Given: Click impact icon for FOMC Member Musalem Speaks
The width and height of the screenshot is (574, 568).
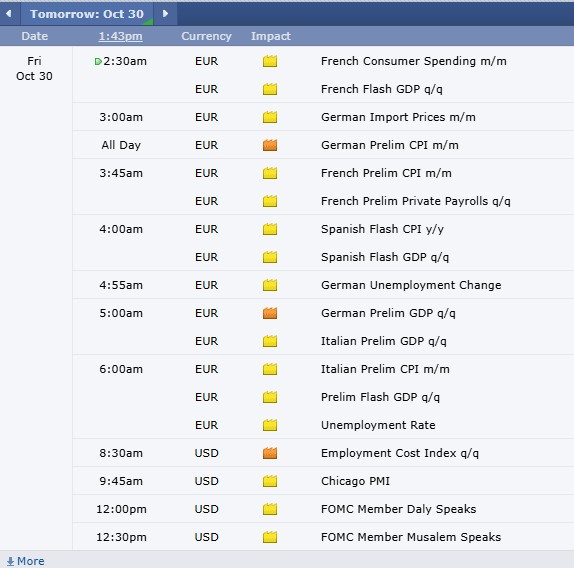Looking at the screenshot, I should pyautogui.click(x=270, y=537).
